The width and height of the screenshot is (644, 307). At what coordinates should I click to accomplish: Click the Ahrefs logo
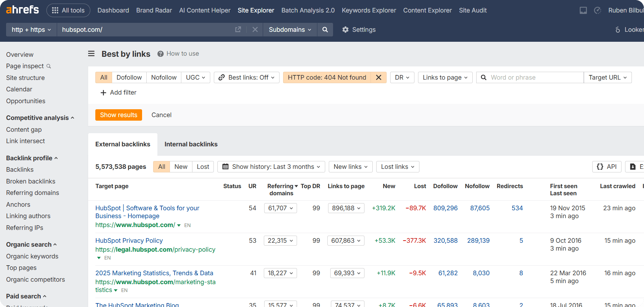pyautogui.click(x=22, y=10)
